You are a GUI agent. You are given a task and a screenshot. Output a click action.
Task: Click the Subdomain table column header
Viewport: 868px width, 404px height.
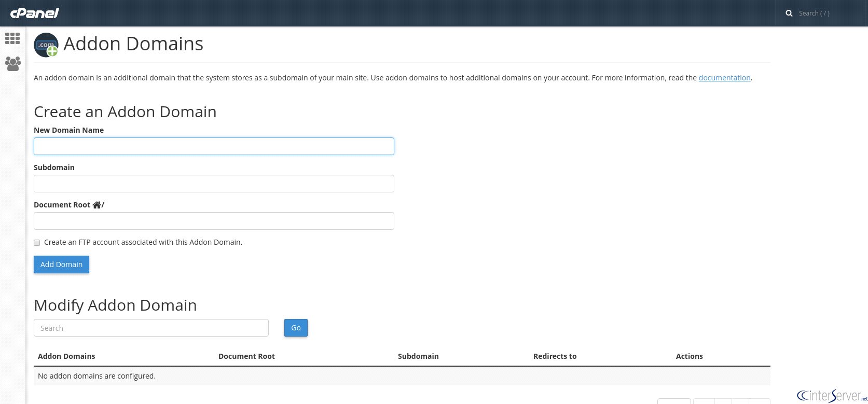[418, 356]
